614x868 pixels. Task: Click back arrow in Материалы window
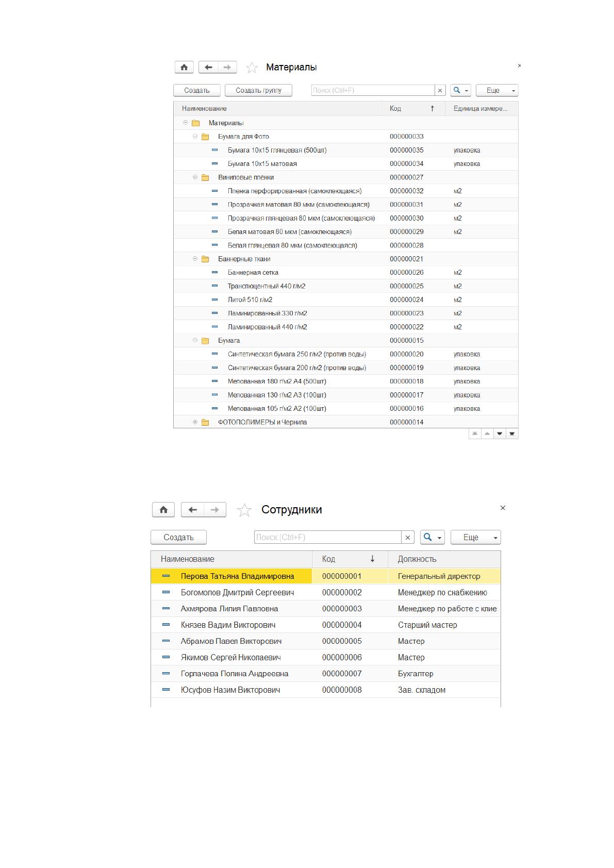click(x=208, y=68)
